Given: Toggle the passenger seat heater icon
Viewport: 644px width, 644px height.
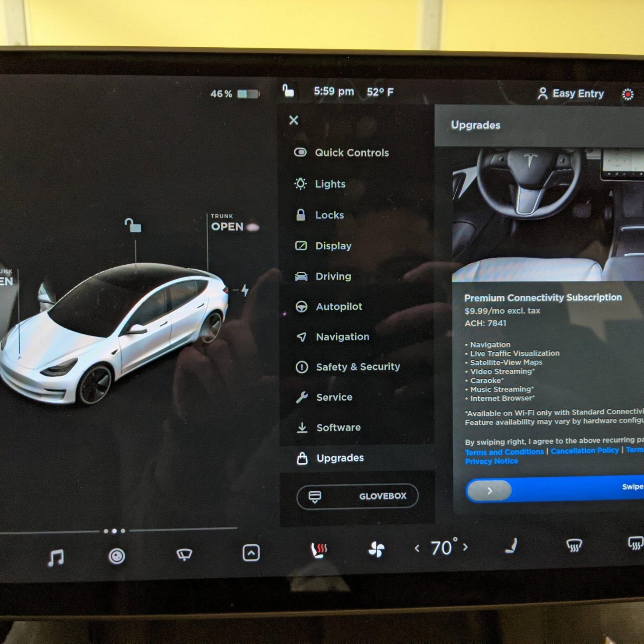Looking at the screenshot, I should (x=511, y=546).
